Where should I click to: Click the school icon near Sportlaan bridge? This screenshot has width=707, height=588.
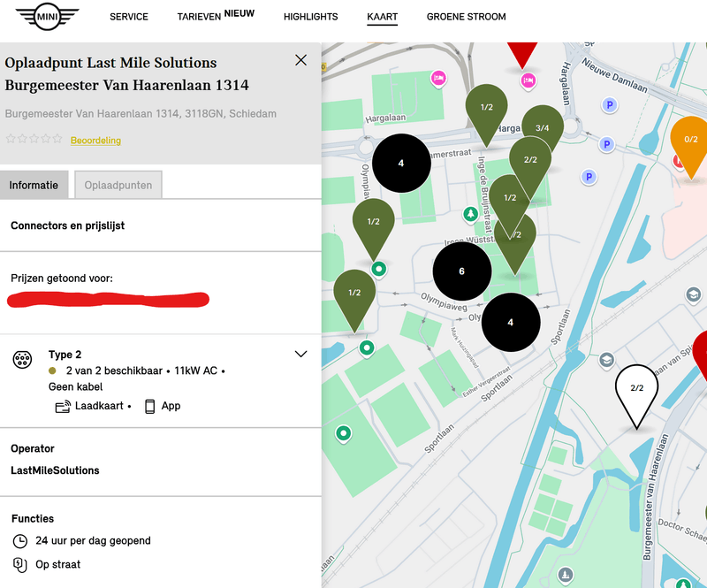(x=606, y=360)
